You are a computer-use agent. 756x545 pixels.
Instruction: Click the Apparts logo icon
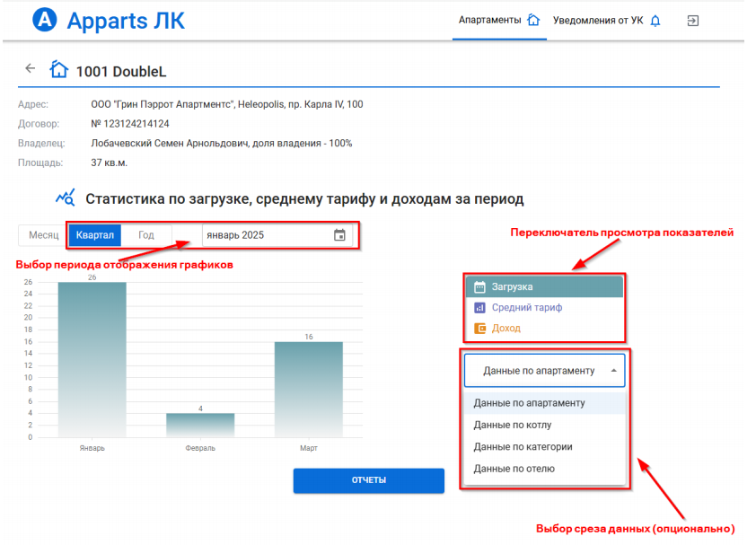pos(44,20)
